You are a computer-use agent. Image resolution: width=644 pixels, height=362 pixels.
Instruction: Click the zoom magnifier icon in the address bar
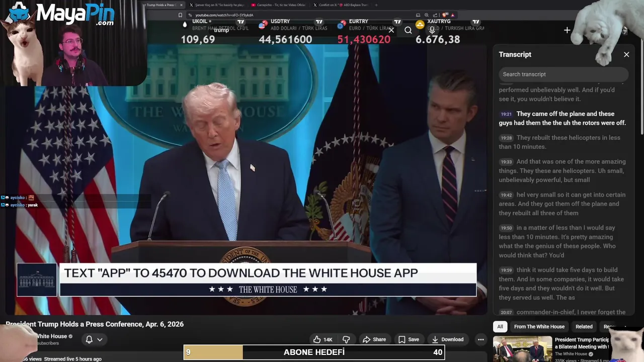[x=427, y=15]
